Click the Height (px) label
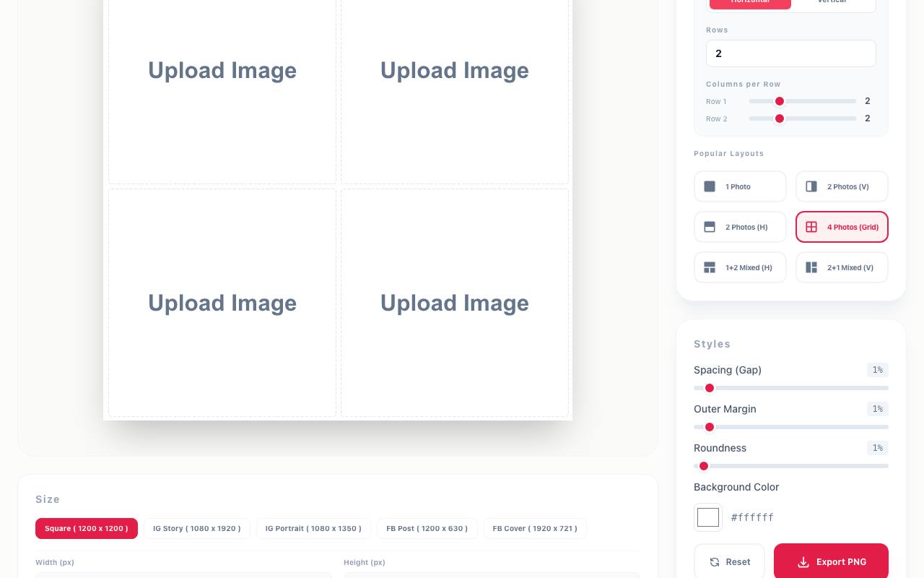Viewport: 924px width, 578px height. pyautogui.click(x=365, y=562)
